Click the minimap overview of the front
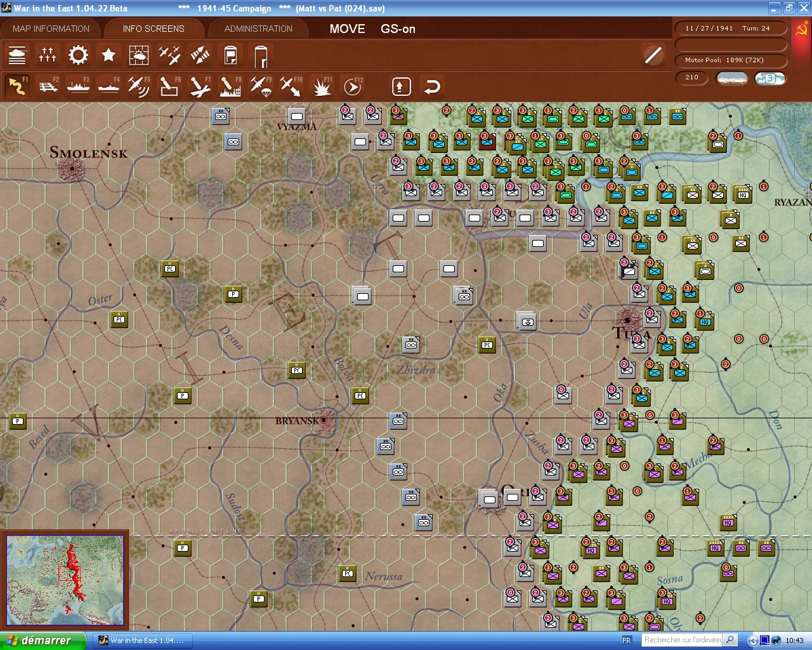Screen dimensions: 812x650 tap(65, 580)
